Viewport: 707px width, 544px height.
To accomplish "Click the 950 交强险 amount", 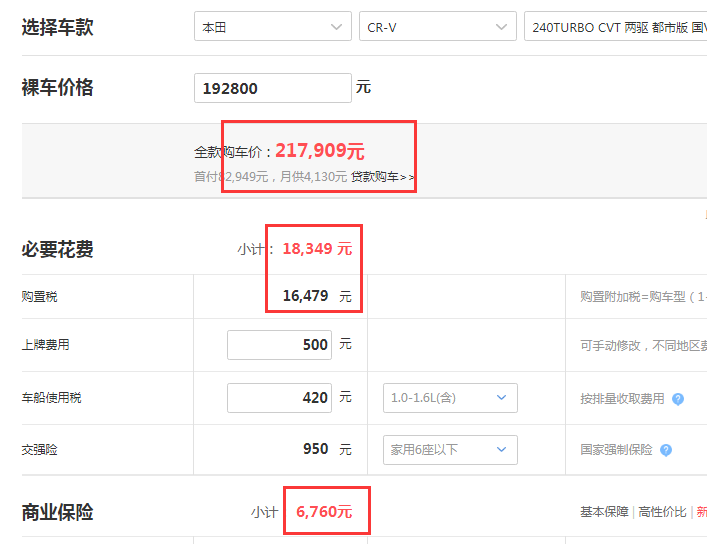I will (316, 449).
